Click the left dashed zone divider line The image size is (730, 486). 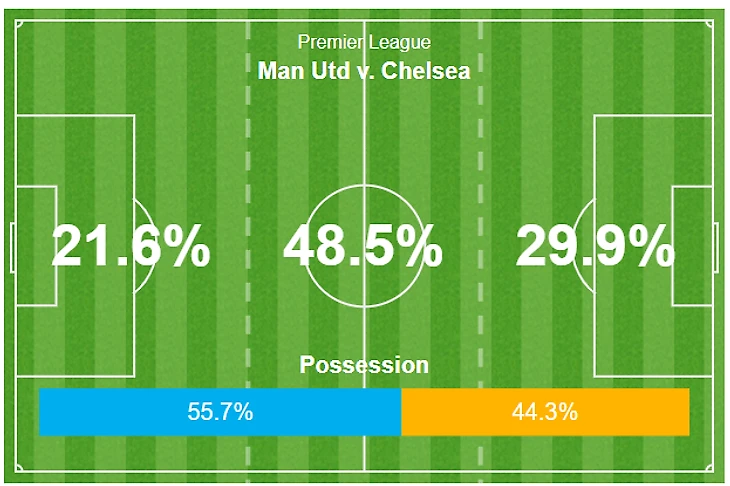coord(247,150)
